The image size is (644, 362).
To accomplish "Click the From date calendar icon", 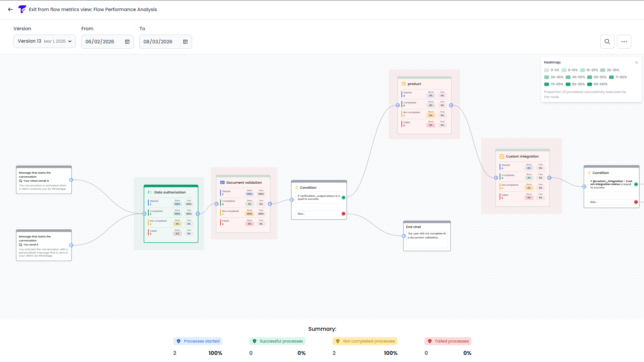I will (x=127, y=42).
